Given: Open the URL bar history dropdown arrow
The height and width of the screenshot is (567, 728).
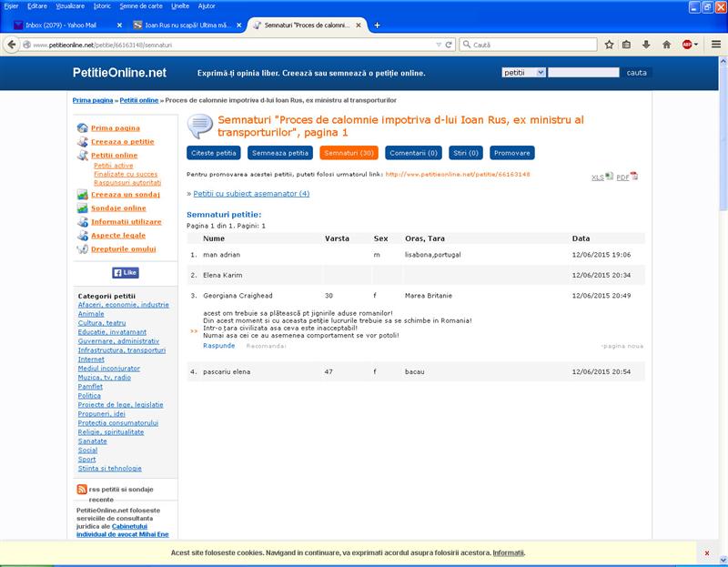Looking at the screenshot, I should [x=439, y=45].
